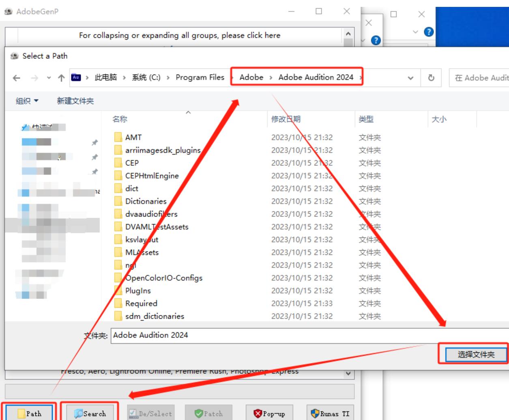This screenshot has height=420, width=509.
Task: Click the Pop-up button in AdobeGenP
Action: click(x=269, y=413)
